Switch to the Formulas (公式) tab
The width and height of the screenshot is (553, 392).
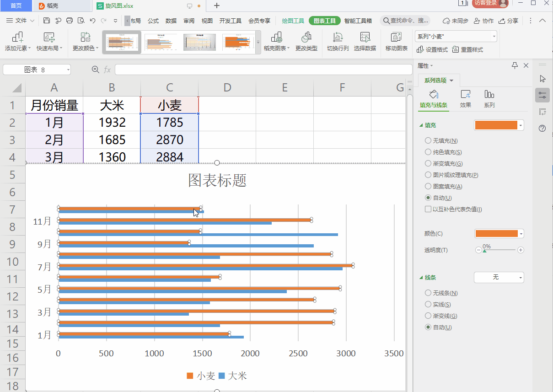coord(153,21)
